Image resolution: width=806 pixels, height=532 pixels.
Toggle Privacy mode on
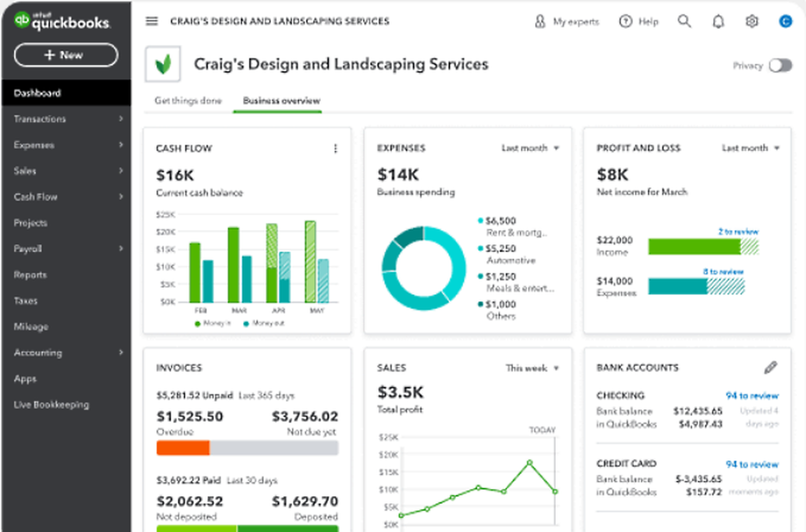coord(780,65)
